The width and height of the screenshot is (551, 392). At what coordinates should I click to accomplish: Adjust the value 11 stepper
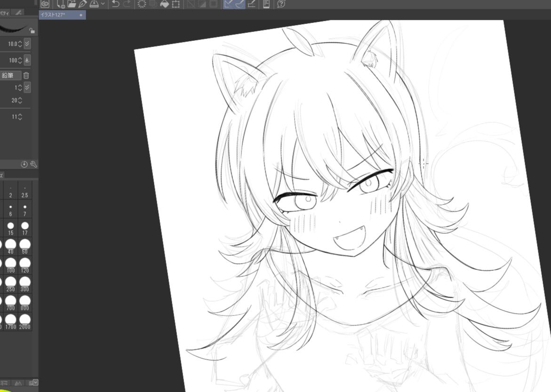20,117
